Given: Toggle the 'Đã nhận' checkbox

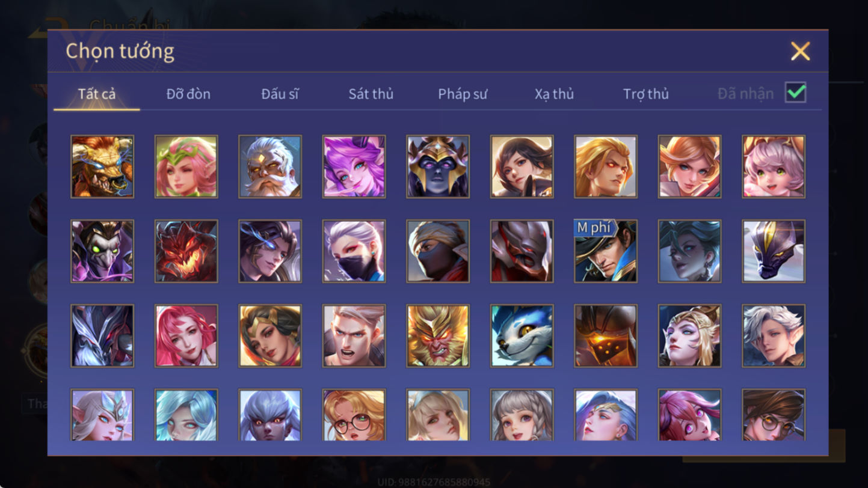Looking at the screenshot, I should point(795,93).
